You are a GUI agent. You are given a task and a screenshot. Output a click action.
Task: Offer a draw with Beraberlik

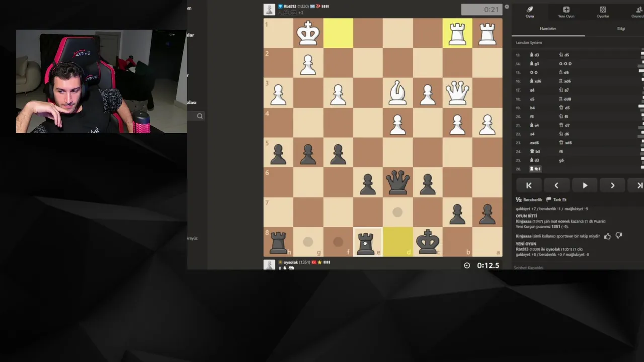[x=529, y=200]
